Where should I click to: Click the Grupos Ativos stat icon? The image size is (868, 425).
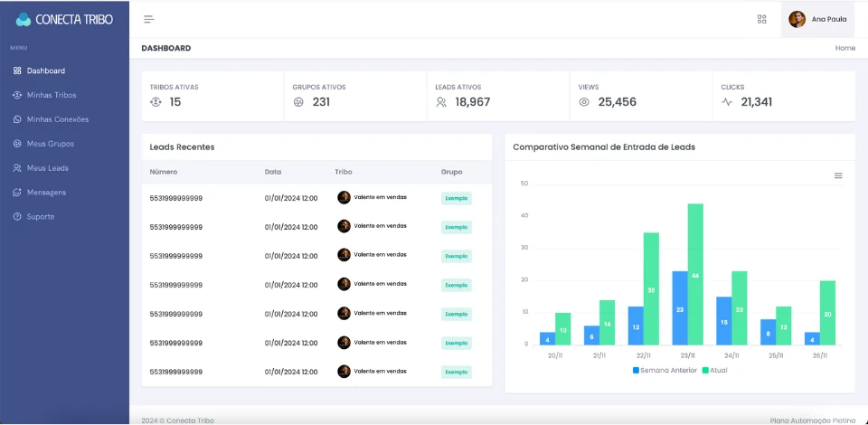pos(298,102)
